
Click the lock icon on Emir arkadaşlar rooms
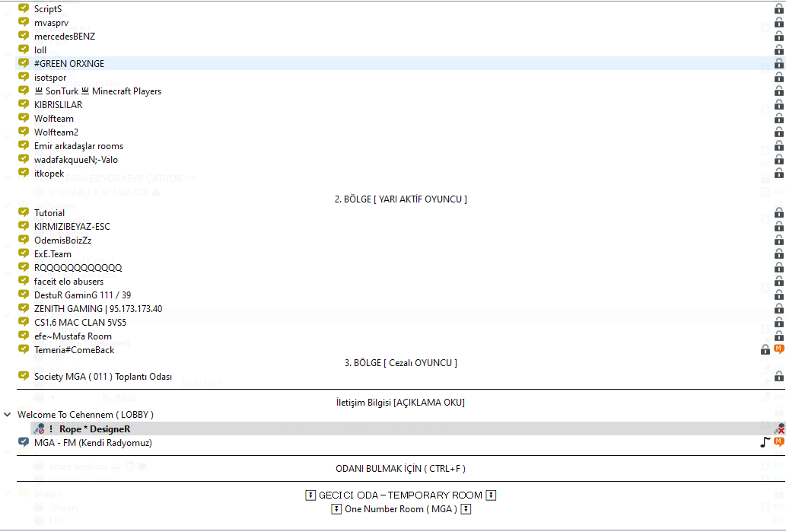pyautogui.click(x=778, y=145)
